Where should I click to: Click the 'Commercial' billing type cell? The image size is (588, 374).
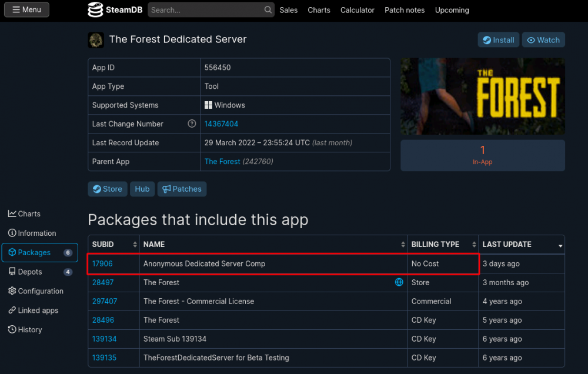[443, 301]
